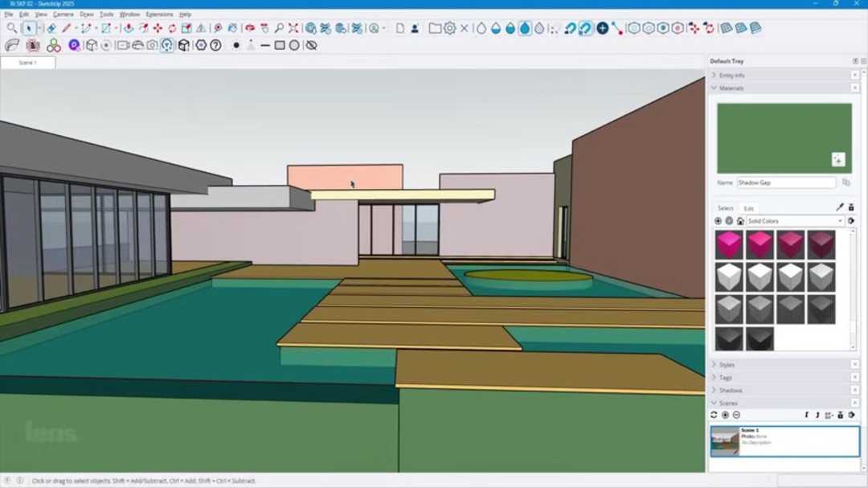This screenshot has width=868, height=488.
Task: Pick the bright magenta color swatch
Action: tap(730, 244)
